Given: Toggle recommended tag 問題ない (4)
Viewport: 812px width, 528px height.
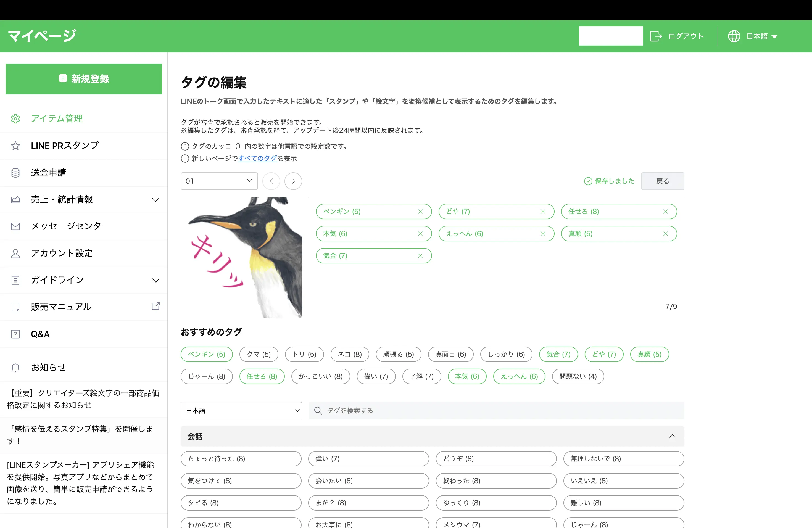Looking at the screenshot, I should (x=578, y=376).
